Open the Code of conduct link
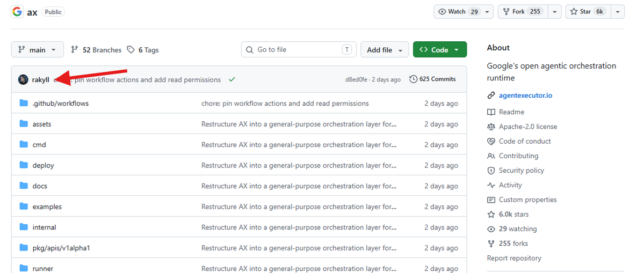The height and width of the screenshot is (273, 644). point(525,141)
